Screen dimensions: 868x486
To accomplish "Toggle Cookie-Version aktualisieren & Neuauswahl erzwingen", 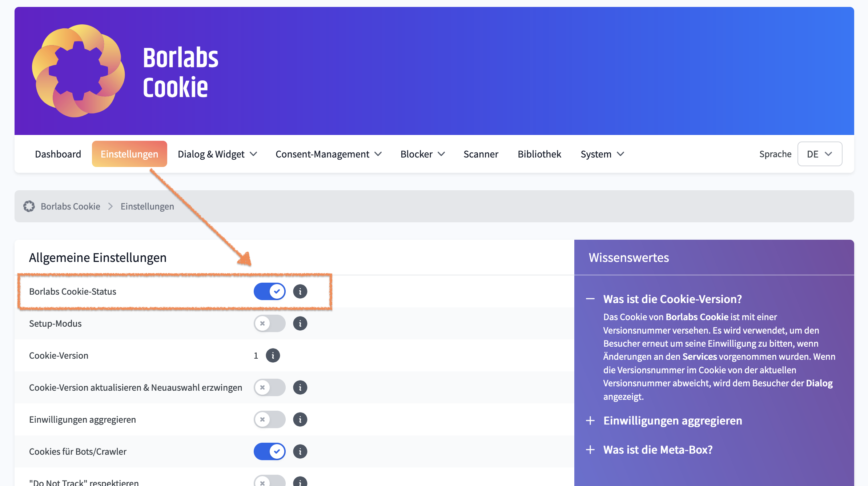I will 270,387.
